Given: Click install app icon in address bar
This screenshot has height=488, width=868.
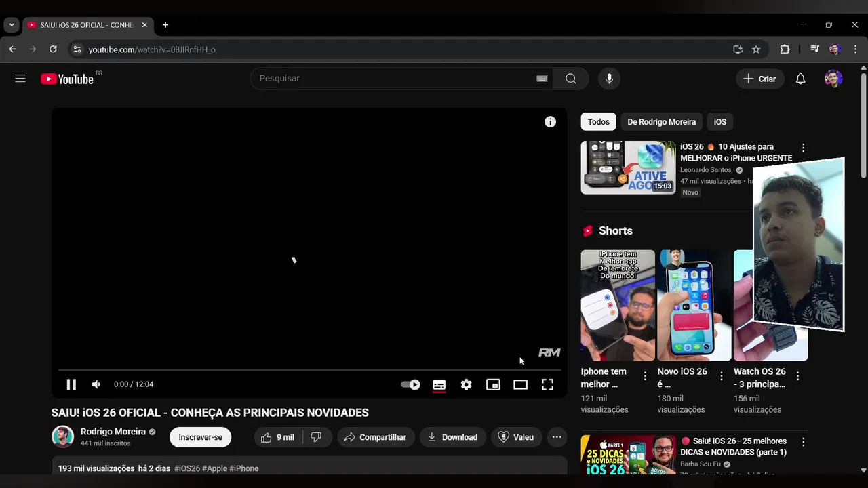Looking at the screenshot, I should coord(738,49).
